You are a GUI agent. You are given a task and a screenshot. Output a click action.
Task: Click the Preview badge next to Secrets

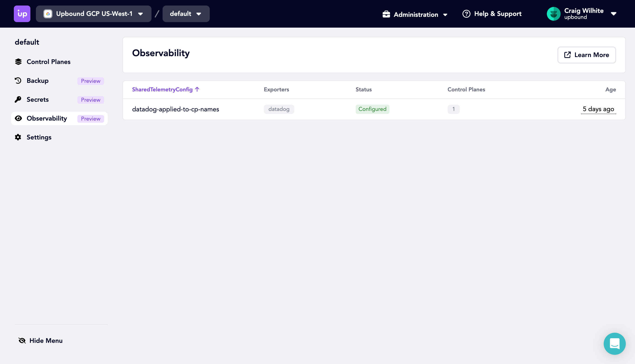tap(90, 100)
